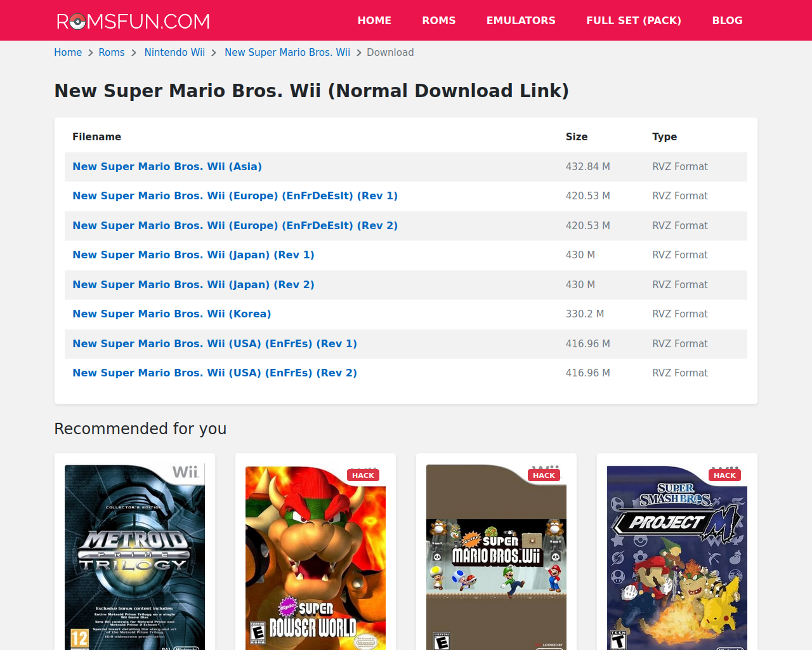Visit the BLOG page from the header
The width and height of the screenshot is (812, 650).
727,20
